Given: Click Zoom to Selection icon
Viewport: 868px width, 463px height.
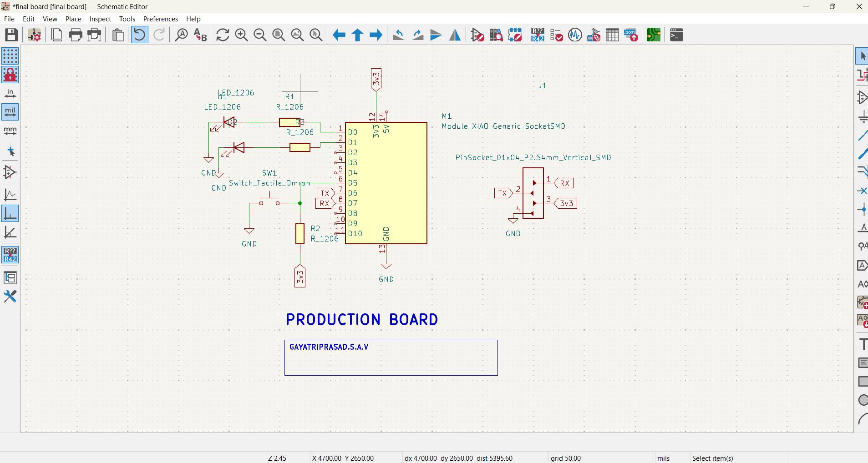Looking at the screenshot, I should (x=316, y=35).
